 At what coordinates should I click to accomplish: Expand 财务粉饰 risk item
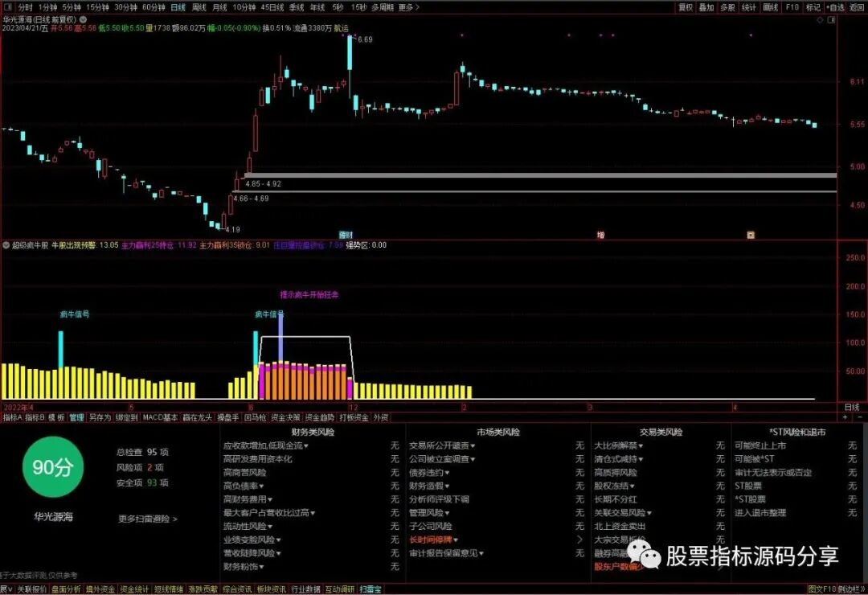pos(244,567)
